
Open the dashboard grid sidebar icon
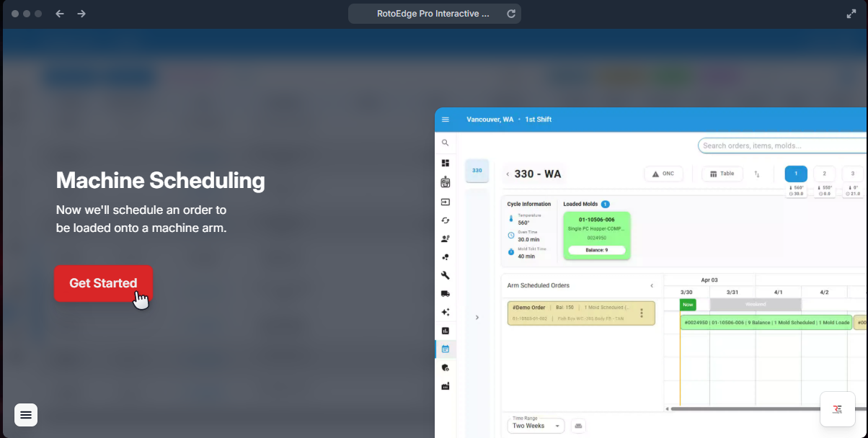click(446, 163)
